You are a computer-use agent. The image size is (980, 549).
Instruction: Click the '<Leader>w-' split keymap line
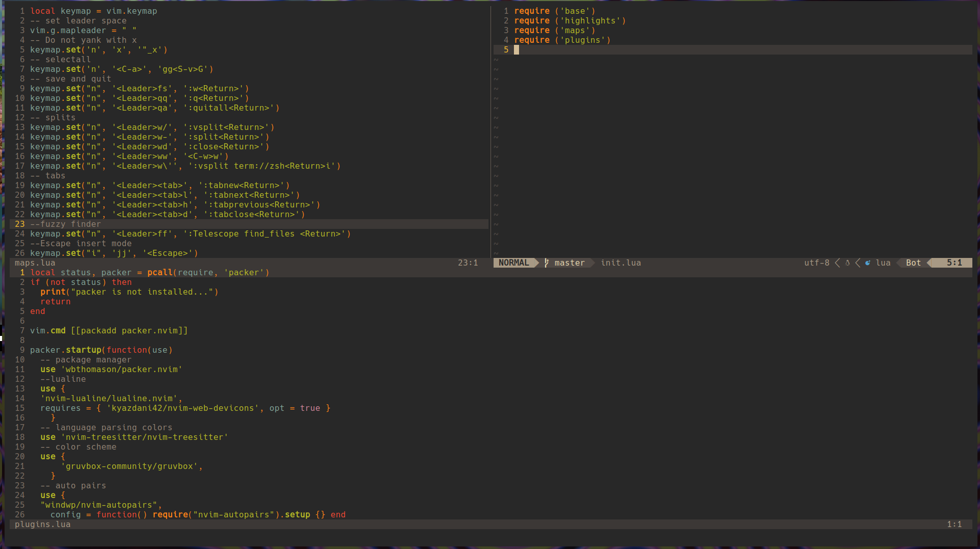point(149,137)
